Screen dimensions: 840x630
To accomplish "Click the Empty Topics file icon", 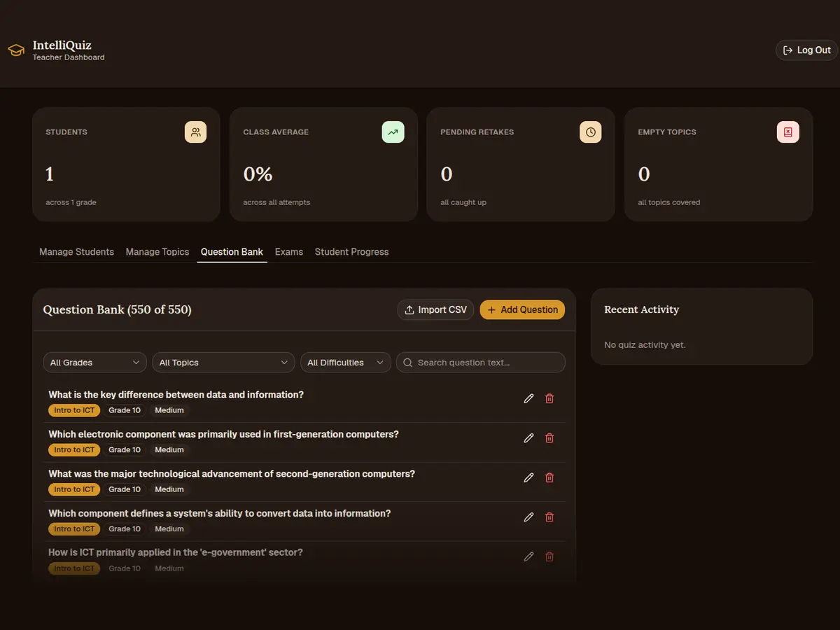I will 787,132.
